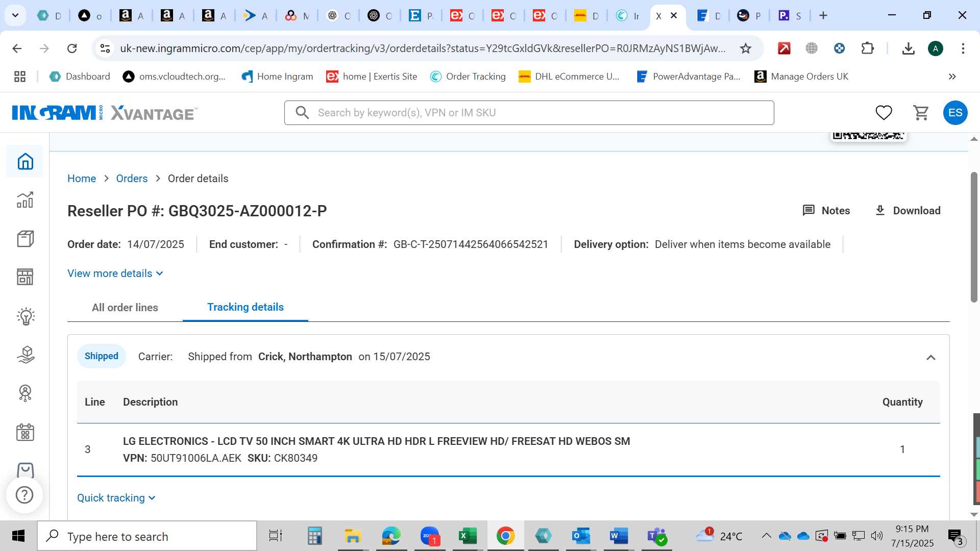
Task: Open the DHL eCommerce bookmark
Action: coord(569,77)
